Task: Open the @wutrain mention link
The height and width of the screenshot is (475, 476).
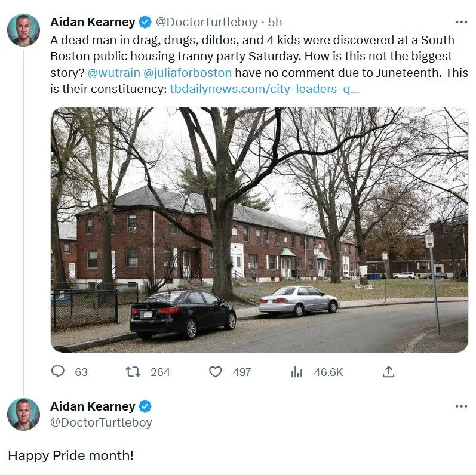Action: pyautogui.click(x=113, y=73)
